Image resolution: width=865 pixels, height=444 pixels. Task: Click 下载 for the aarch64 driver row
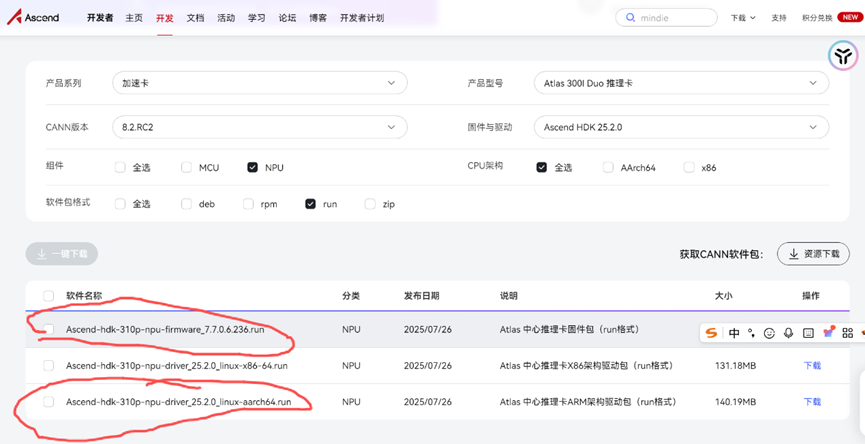[812, 402]
